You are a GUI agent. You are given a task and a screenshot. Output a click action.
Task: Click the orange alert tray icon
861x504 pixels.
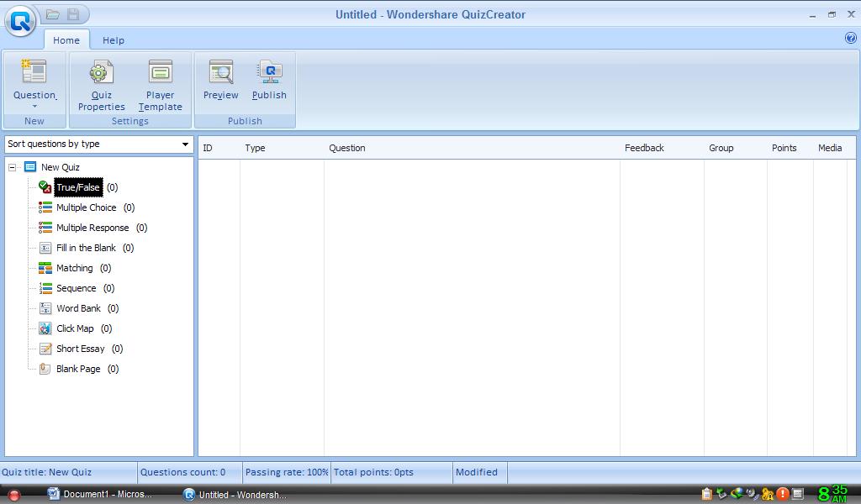[x=783, y=494]
